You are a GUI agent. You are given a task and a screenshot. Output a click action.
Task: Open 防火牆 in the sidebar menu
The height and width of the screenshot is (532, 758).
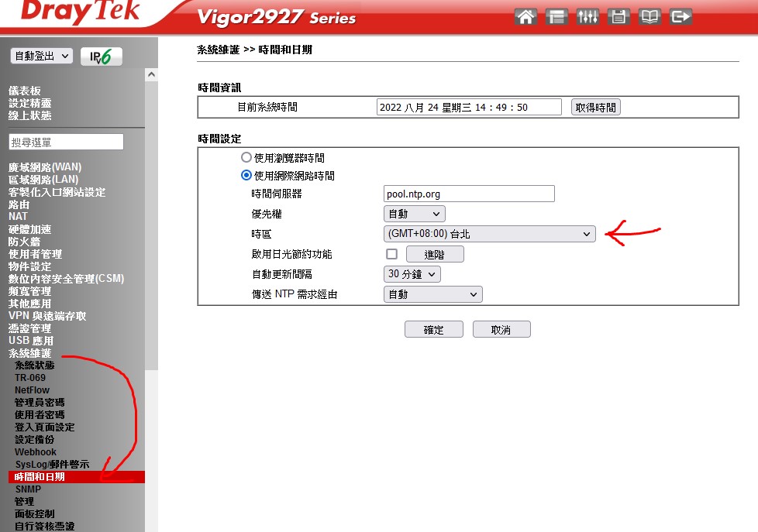pos(24,242)
